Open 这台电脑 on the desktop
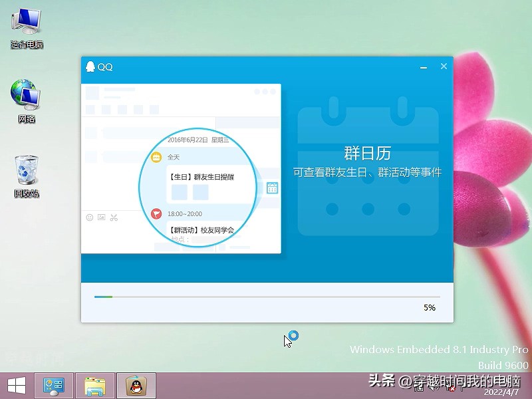The width and height of the screenshot is (532, 399). point(25,25)
